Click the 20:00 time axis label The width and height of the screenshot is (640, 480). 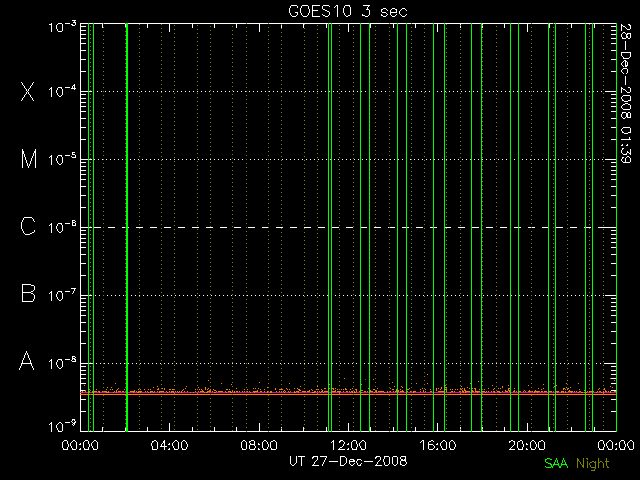(x=527, y=445)
